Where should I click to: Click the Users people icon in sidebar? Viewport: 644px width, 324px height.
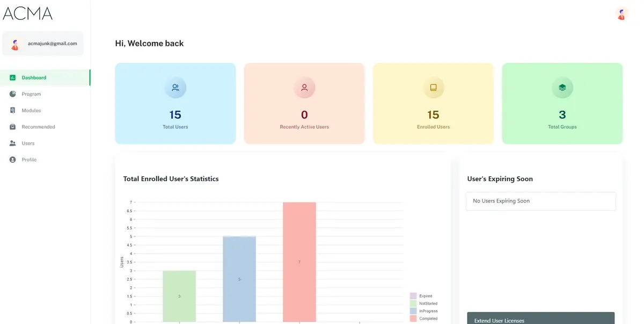coord(12,143)
